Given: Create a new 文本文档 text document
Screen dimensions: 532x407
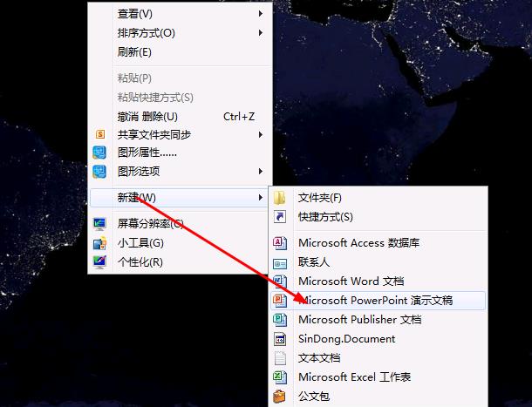Looking at the screenshot, I should (x=319, y=358).
